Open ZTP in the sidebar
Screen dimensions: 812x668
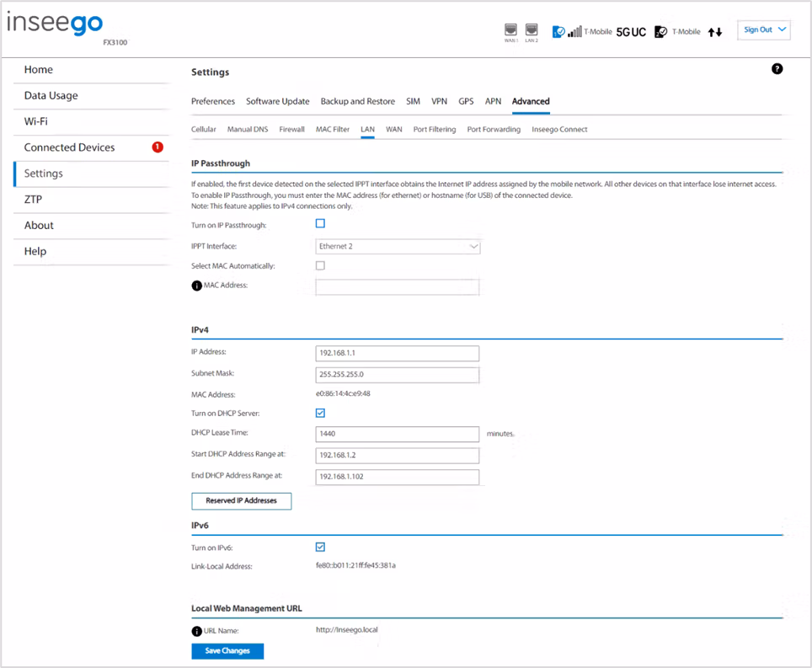click(x=33, y=200)
